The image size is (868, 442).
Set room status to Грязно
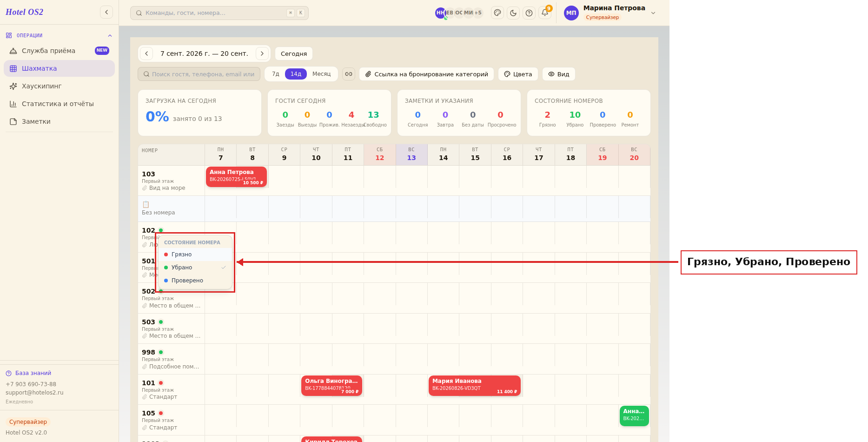195,254
